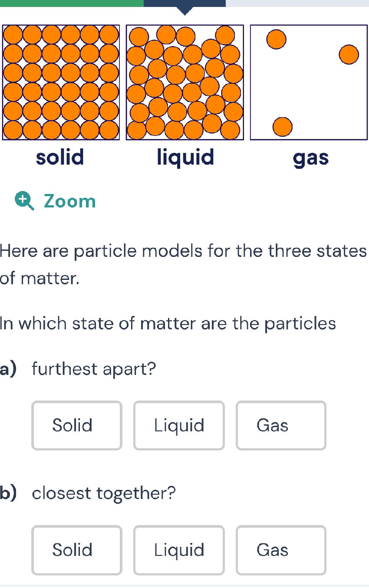Screen dimensions: 369x588
Task: Select Liquid for question a
Action: 179,425
